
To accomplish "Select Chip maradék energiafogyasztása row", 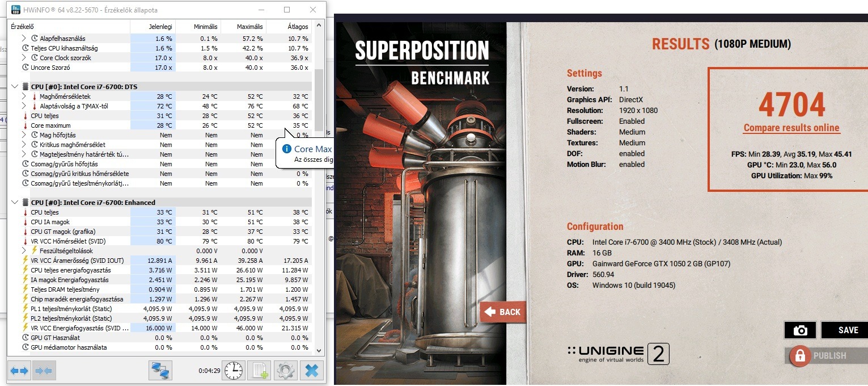I will (160, 299).
